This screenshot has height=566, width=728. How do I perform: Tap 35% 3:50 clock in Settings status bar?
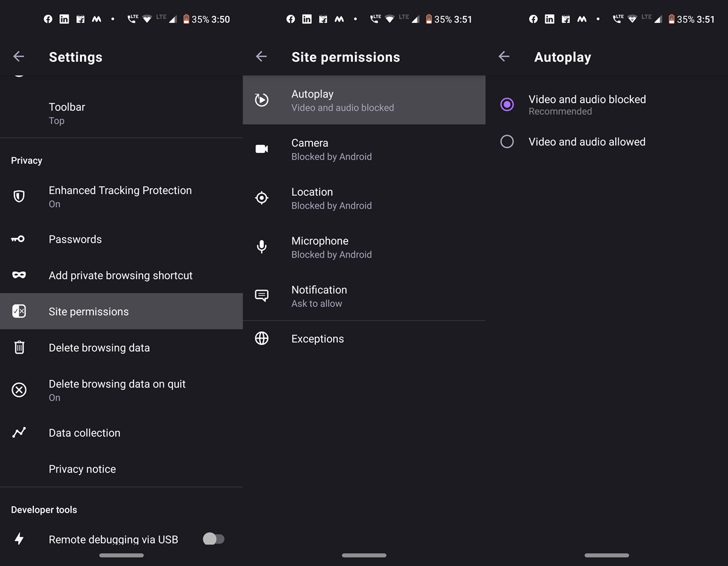[211, 19]
